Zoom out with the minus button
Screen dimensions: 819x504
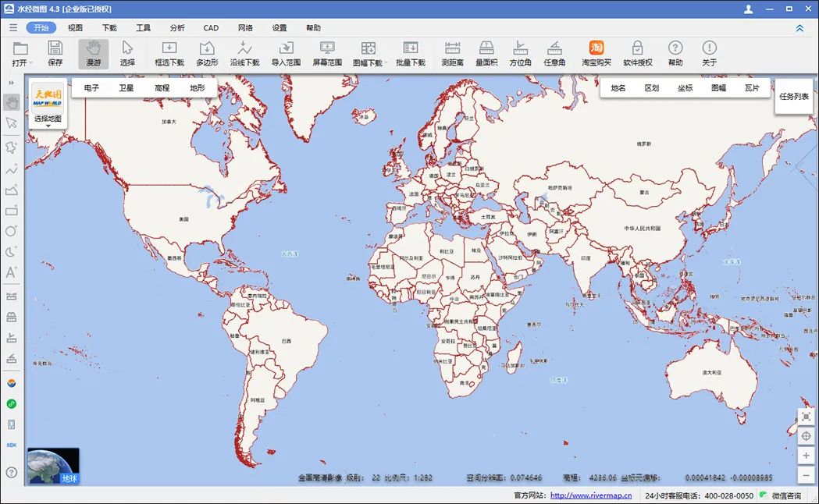(x=806, y=475)
